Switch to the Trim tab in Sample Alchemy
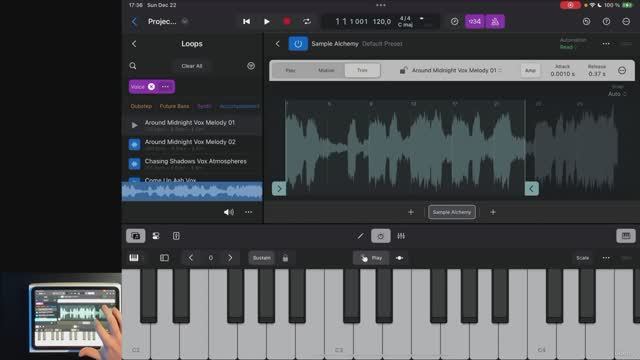 click(362, 70)
